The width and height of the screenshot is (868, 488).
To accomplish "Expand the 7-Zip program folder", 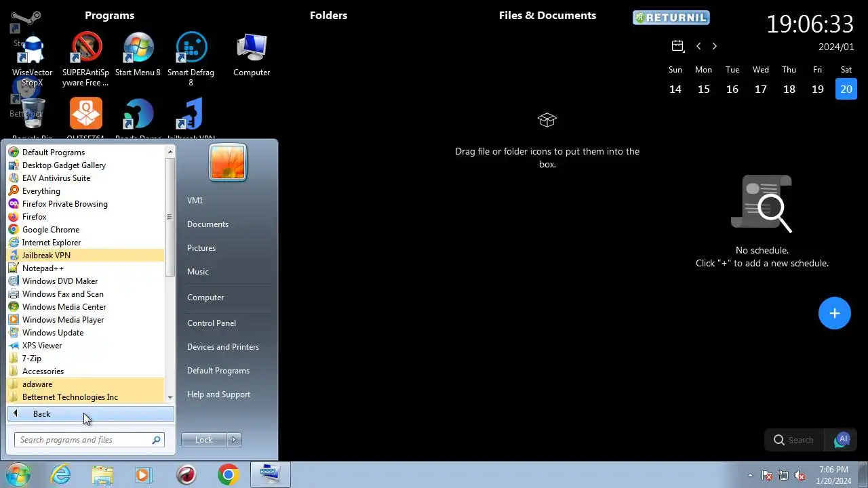I will point(86,359).
